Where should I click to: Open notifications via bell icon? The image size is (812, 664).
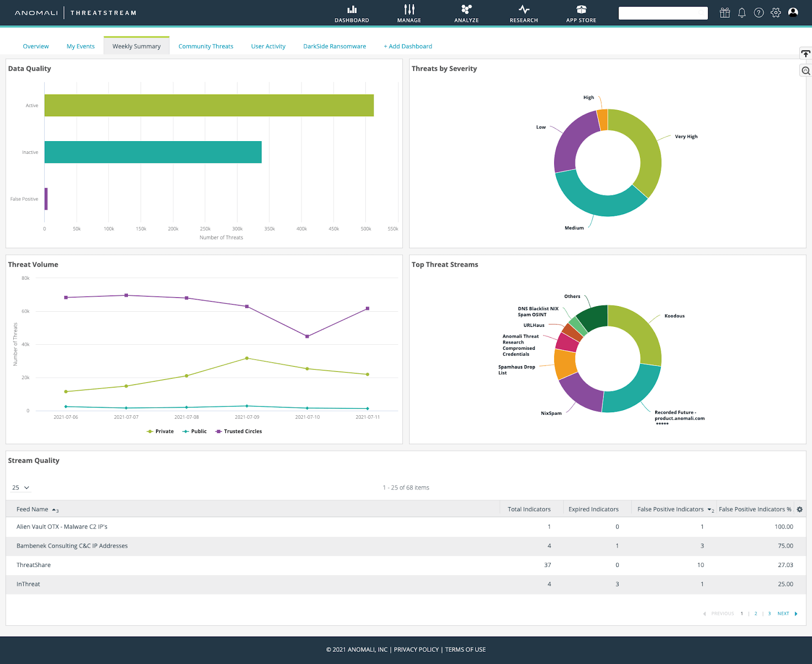741,13
